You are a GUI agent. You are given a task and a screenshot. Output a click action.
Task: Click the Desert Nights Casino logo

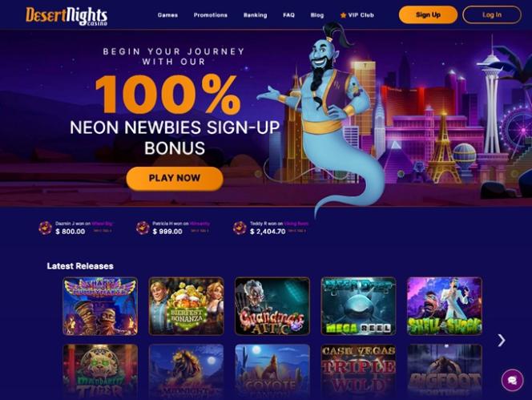click(66, 15)
